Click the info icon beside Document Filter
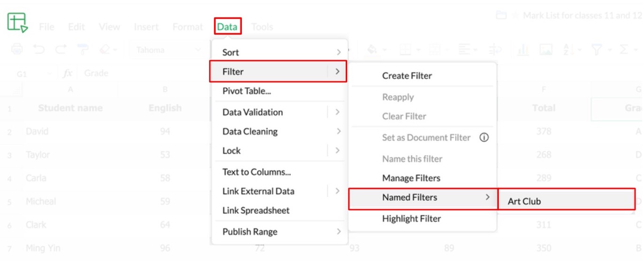This screenshot has height=267, width=644. pos(484,138)
